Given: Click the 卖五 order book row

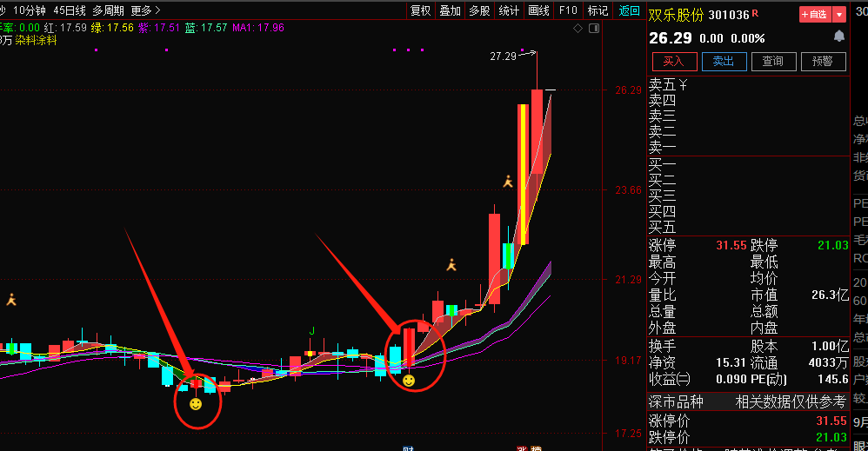Looking at the screenshot, I should [x=749, y=84].
